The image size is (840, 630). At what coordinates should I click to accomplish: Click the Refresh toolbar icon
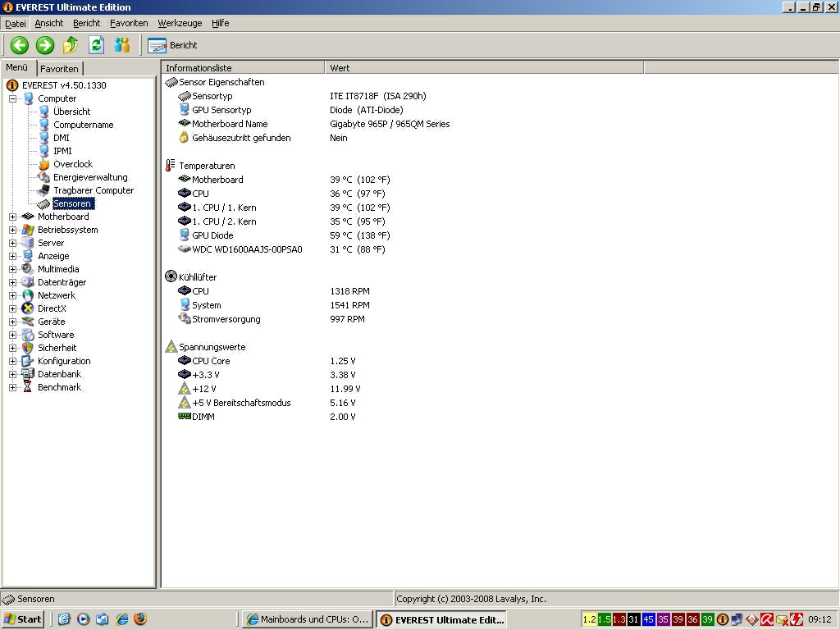tap(97, 45)
